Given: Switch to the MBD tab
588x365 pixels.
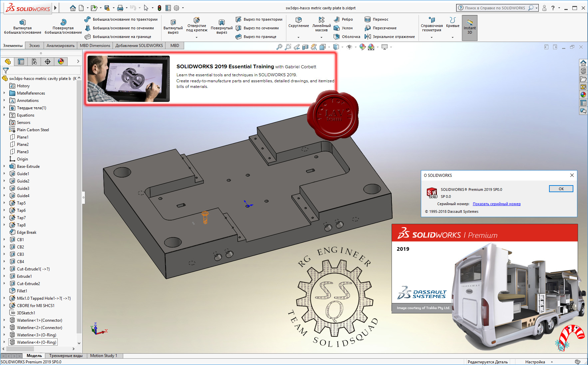Looking at the screenshot, I should (175, 46).
